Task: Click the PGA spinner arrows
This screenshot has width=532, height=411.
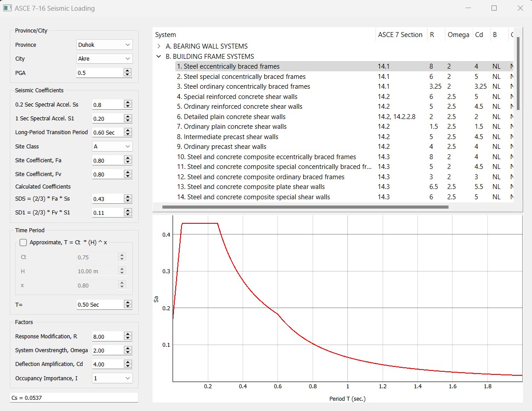Action: pos(128,73)
